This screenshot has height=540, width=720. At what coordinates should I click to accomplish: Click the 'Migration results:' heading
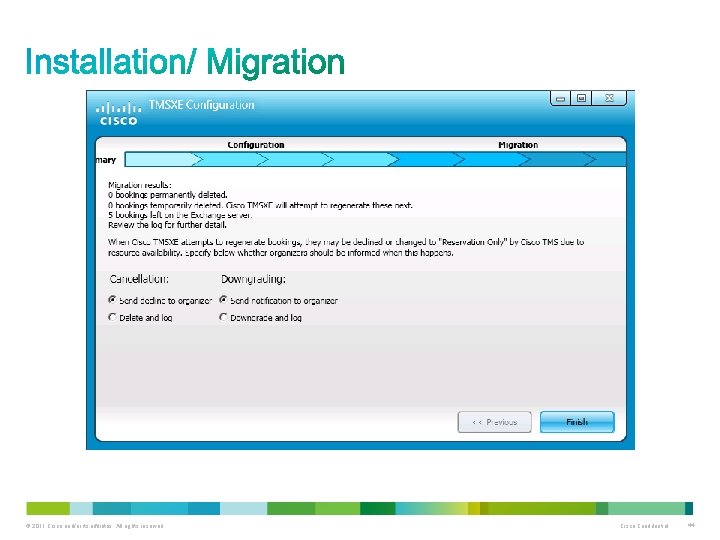click(x=140, y=185)
